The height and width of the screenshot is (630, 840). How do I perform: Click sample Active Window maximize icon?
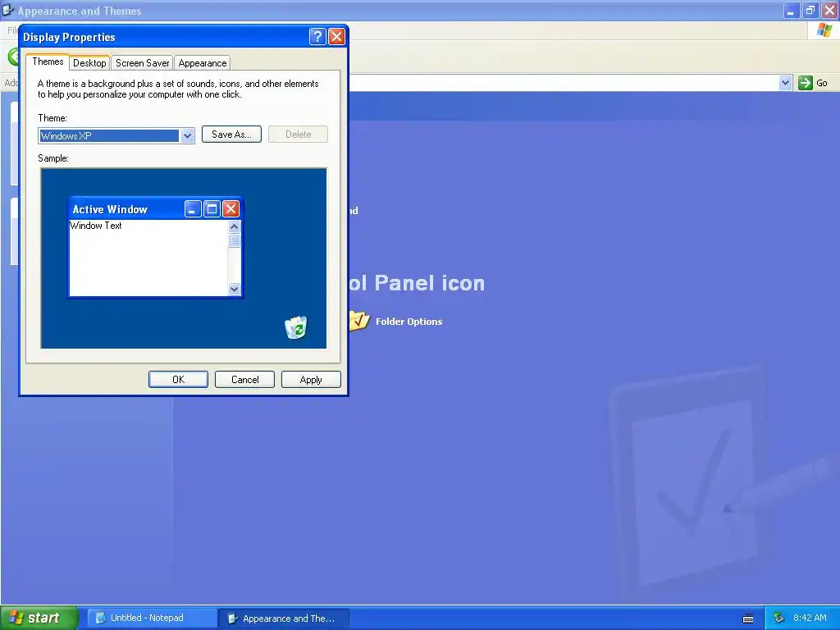[212, 209]
